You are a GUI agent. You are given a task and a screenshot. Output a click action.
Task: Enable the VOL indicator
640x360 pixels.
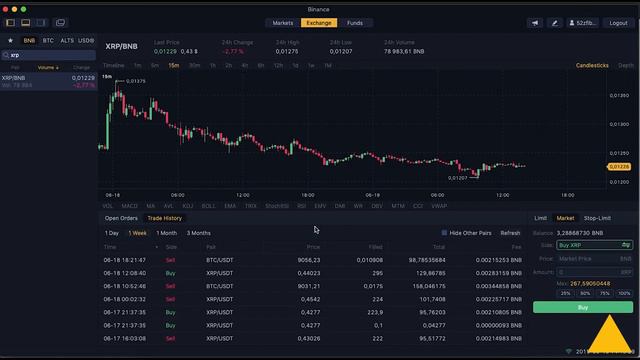pos(108,206)
